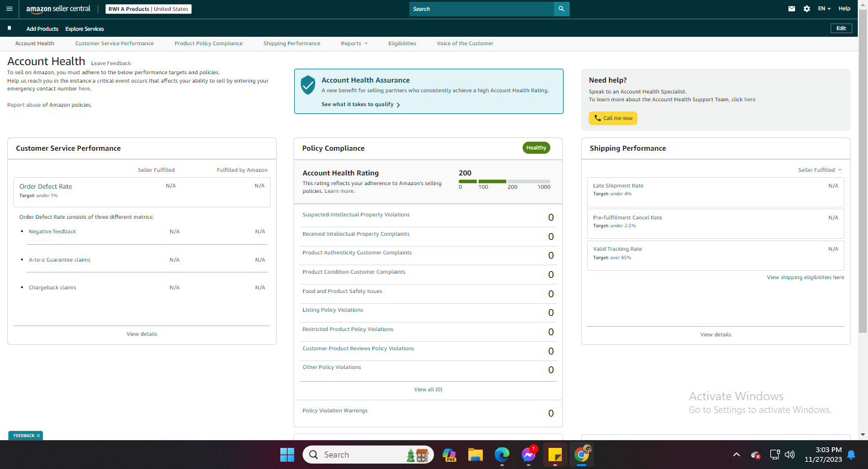Click the Report abuse link

point(24,105)
